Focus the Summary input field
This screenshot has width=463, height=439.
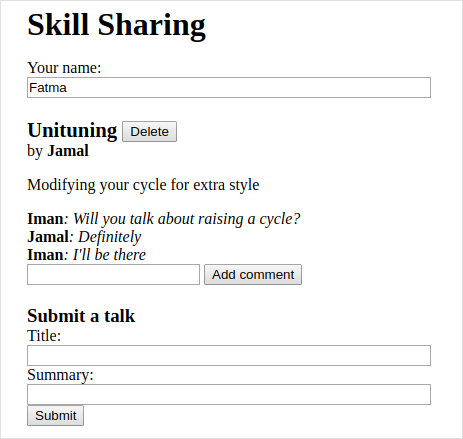(229, 395)
